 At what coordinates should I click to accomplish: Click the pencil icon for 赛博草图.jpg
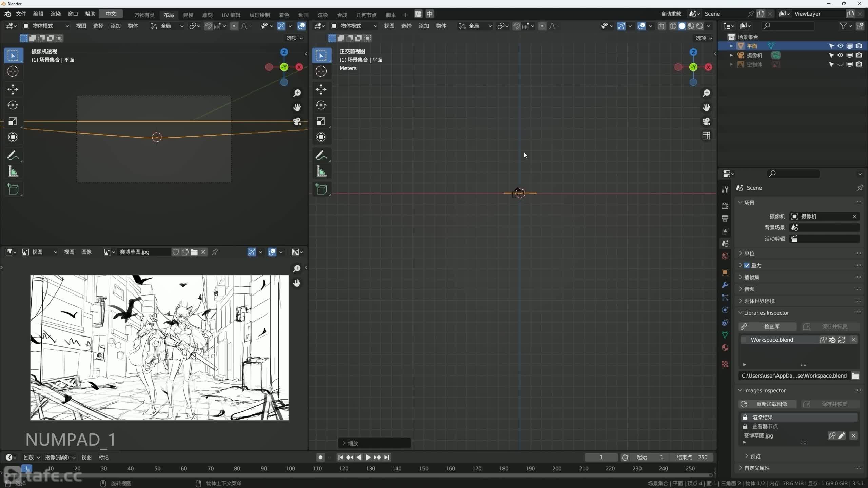click(842, 436)
